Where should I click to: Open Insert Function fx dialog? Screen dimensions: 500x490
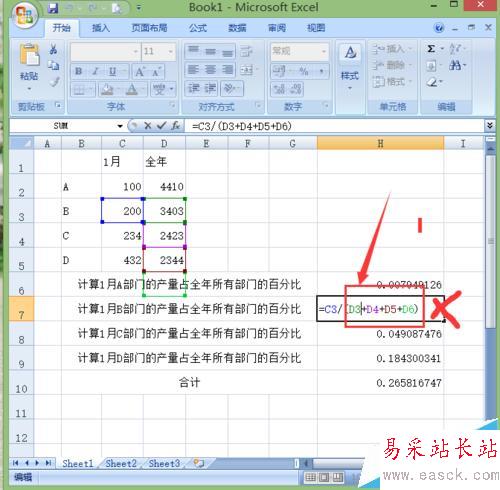coord(176,126)
